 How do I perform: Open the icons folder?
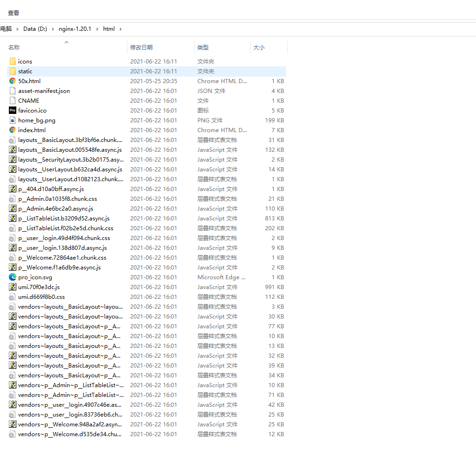click(x=25, y=61)
